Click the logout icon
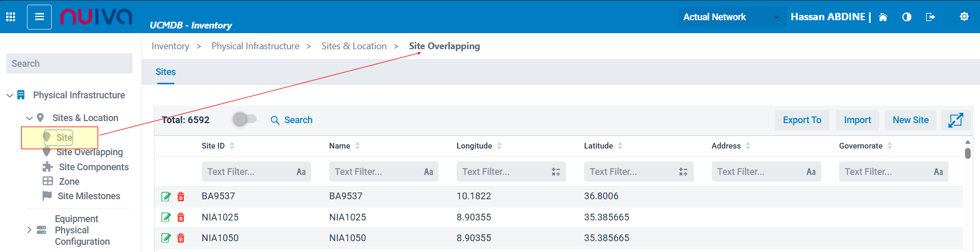Image resolution: width=980 pixels, height=252 pixels. [930, 17]
